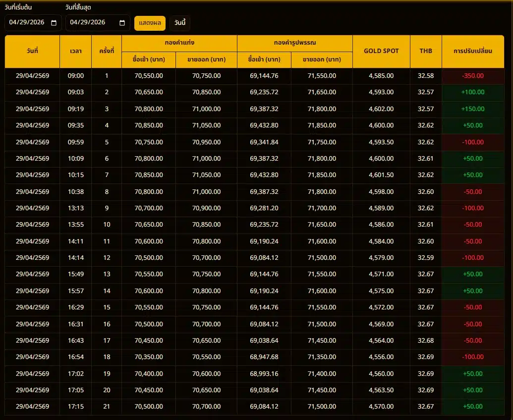Click the ครั้งที่ column header
The image size is (513, 420).
(x=107, y=51)
